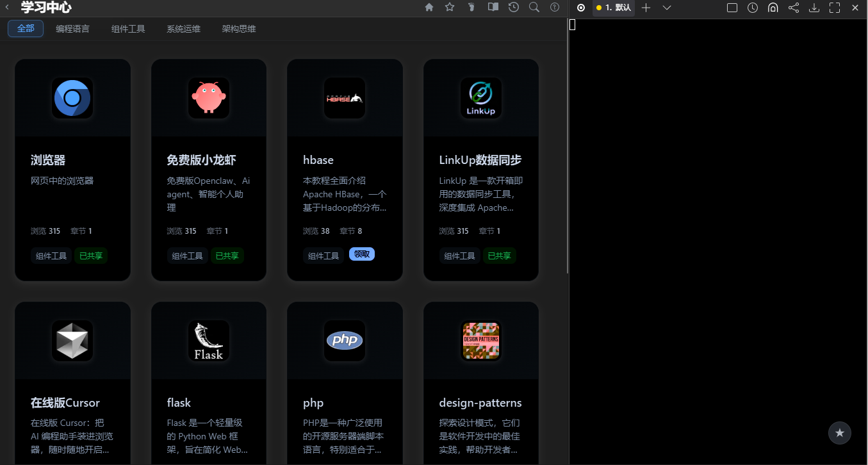Toggle the floating star button
Image resolution: width=868 pixels, height=465 pixels.
tap(840, 433)
